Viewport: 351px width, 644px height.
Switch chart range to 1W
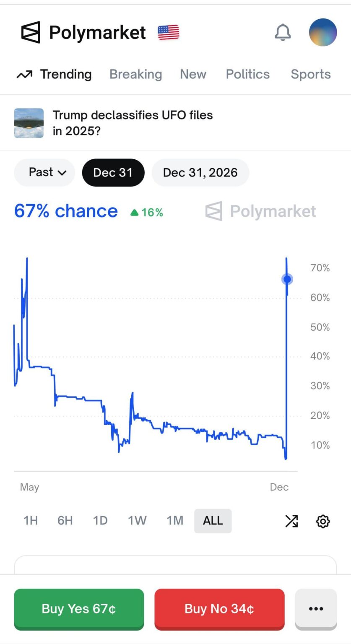[137, 521]
